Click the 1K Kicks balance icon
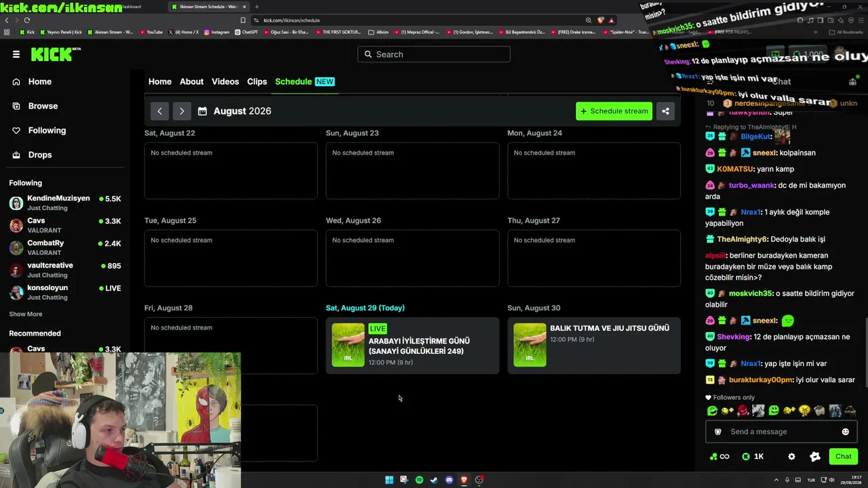The width and height of the screenshot is (868, 488). [746, 457]
